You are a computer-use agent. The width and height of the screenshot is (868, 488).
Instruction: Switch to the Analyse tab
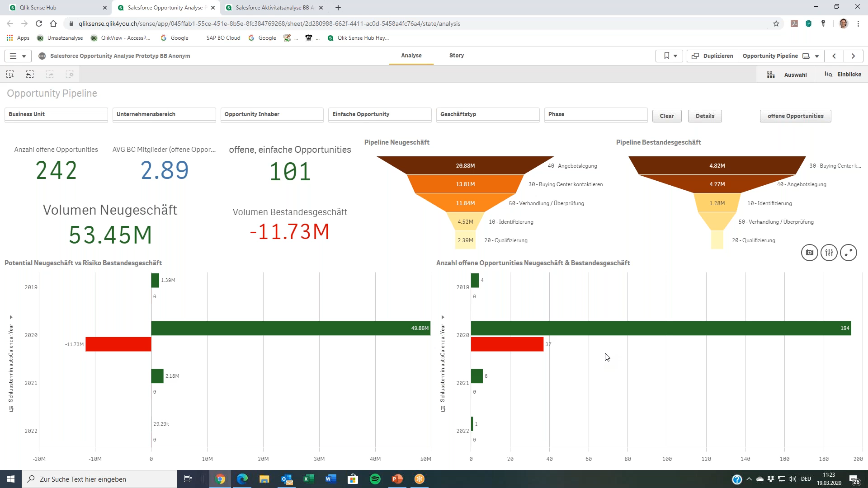point(411,56)
